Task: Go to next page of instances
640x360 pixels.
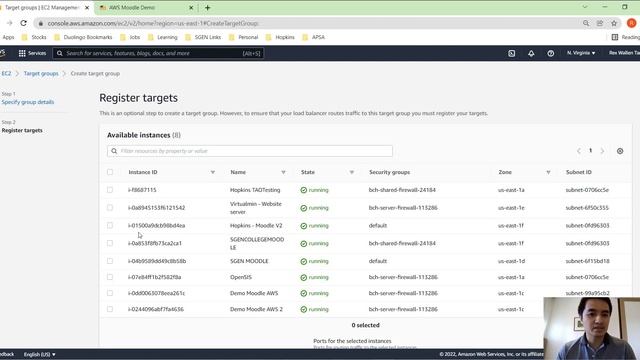Action: tap(602, 151)
